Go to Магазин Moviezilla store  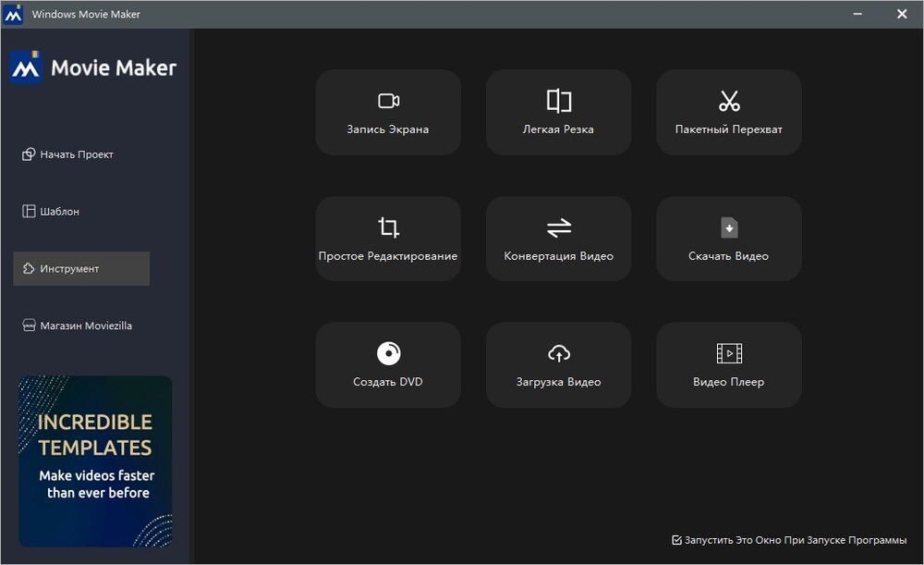tap(85, 325)
